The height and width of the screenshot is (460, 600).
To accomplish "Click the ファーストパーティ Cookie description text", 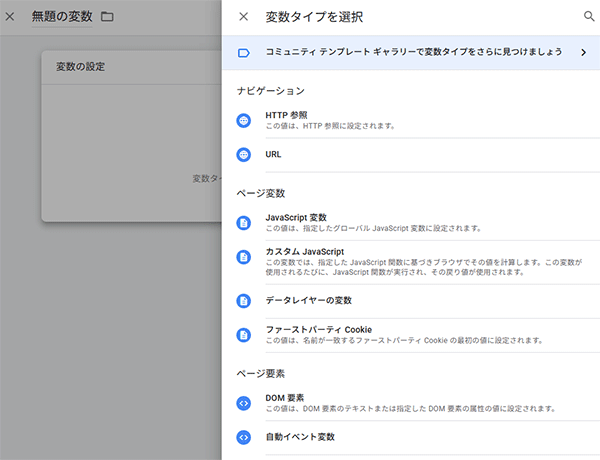I will tap(404, 340).
